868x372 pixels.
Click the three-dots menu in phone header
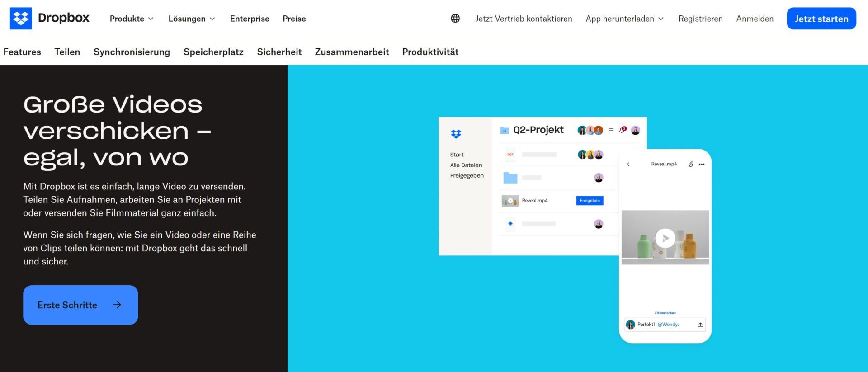[702, 165]
